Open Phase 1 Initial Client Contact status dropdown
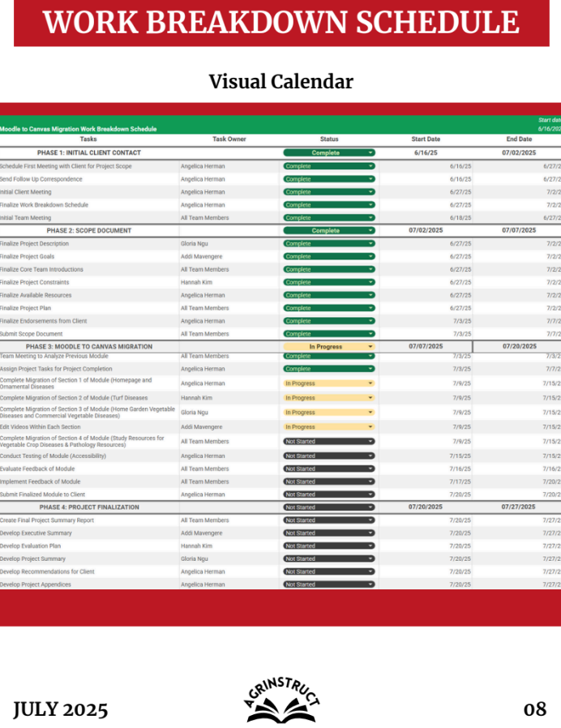 [x=329, y=152]
